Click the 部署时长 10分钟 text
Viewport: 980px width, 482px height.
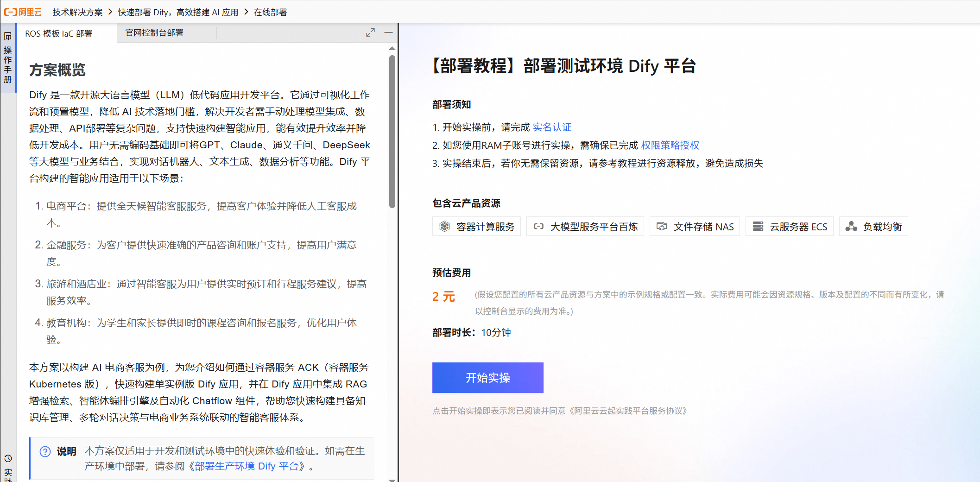click(472, 332)
